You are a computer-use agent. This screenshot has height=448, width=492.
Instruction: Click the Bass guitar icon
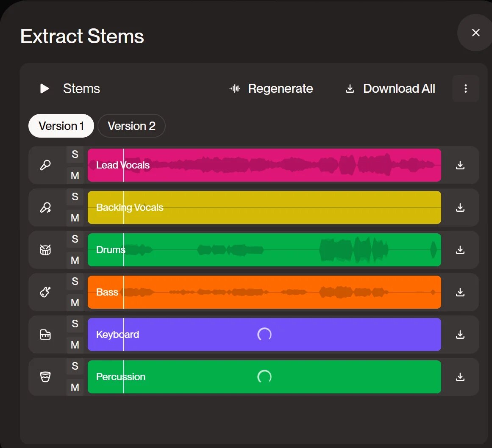coord(45,292)
